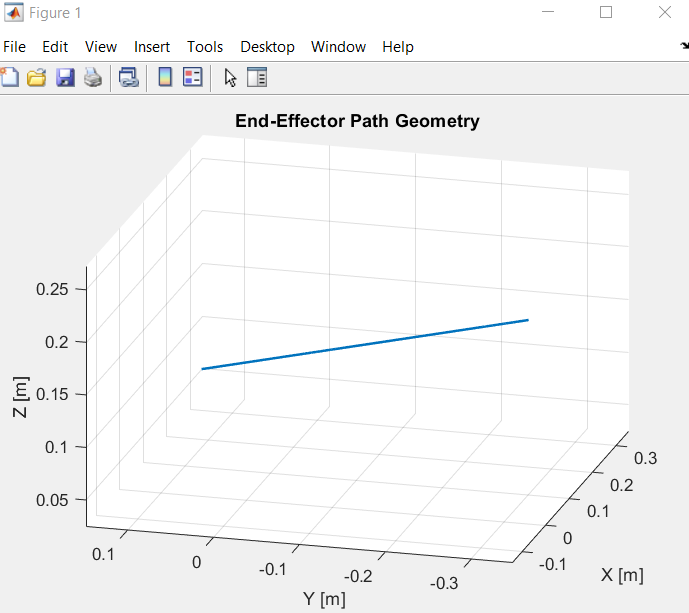Open the View menu

coord(101,47)
